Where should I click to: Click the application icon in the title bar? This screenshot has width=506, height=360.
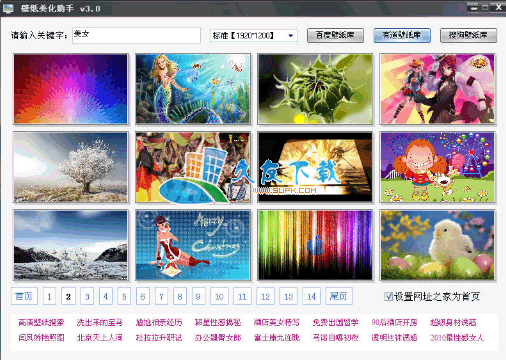point(8,9)
